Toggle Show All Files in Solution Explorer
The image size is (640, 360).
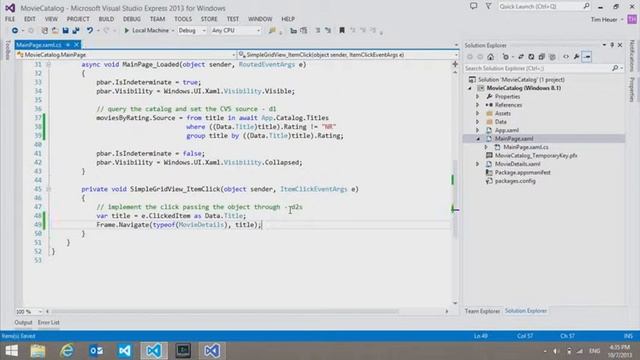[x=552, y=57]
